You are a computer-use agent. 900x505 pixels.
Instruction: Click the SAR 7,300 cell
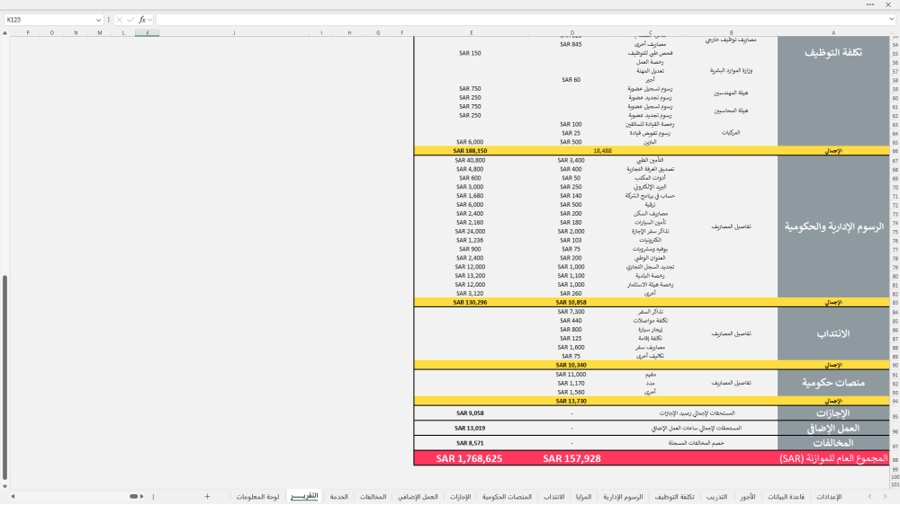point(571,312)
